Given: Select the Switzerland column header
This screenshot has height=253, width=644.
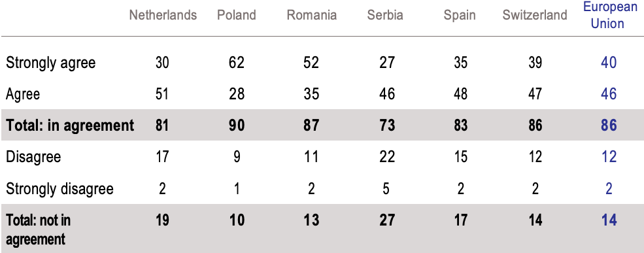Looking at the screenshot, I should pyautogui.click(x=535, y=15).
